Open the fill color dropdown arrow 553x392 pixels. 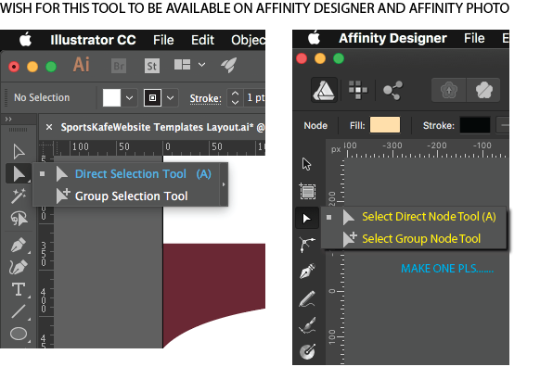(x=129, y=98)
